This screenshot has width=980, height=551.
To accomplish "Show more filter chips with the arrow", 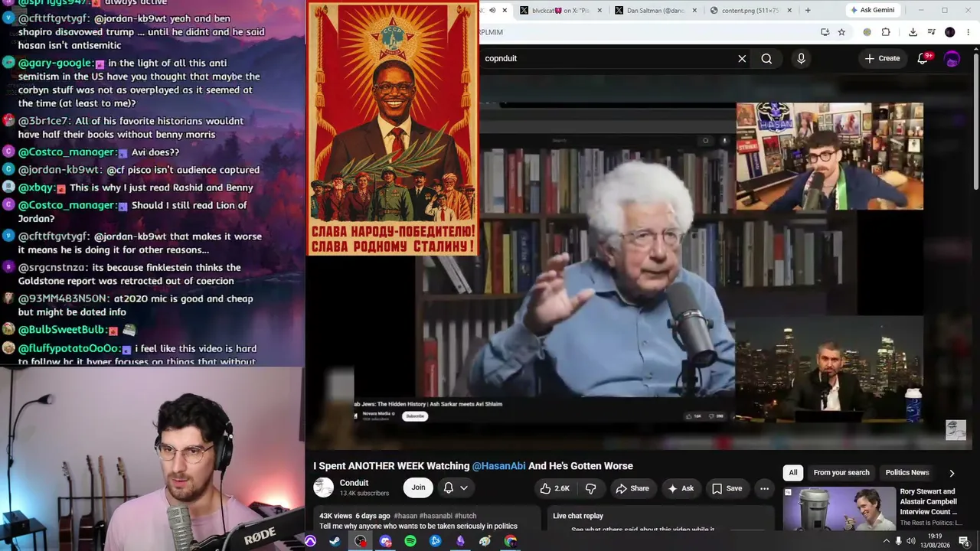I will pos(952,473).
